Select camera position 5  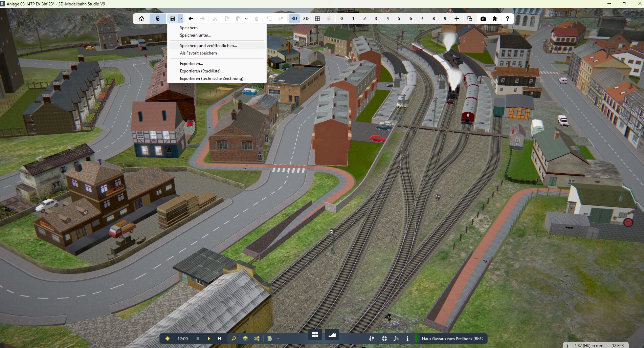[399, 19]
